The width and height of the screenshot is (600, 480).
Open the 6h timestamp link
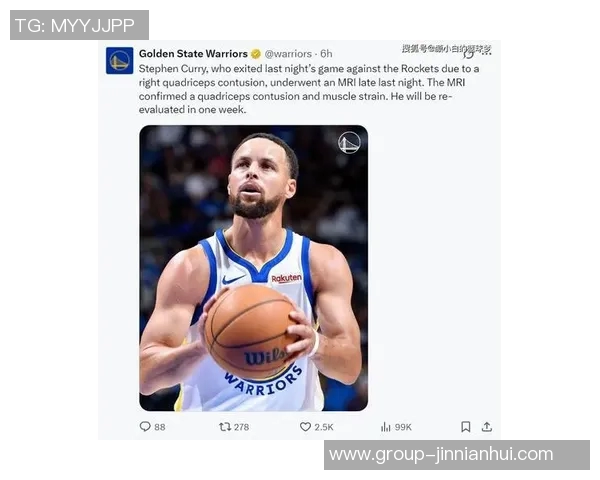pos(326,54)
